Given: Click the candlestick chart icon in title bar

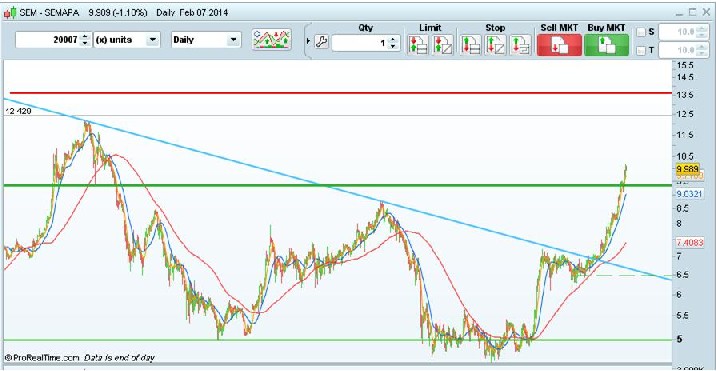Looking at the screenshot, I should [x=10, y=12].
